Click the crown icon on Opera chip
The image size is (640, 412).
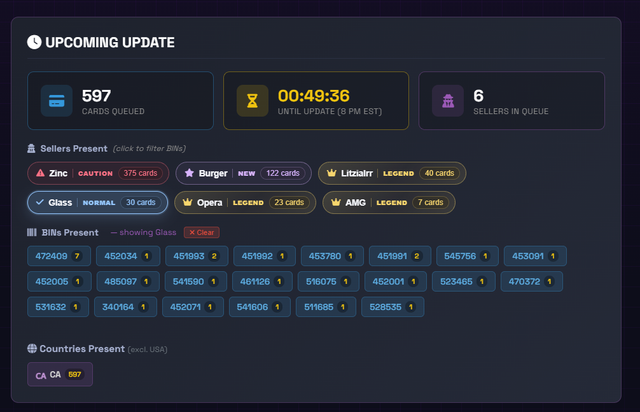tap(187, 202)
